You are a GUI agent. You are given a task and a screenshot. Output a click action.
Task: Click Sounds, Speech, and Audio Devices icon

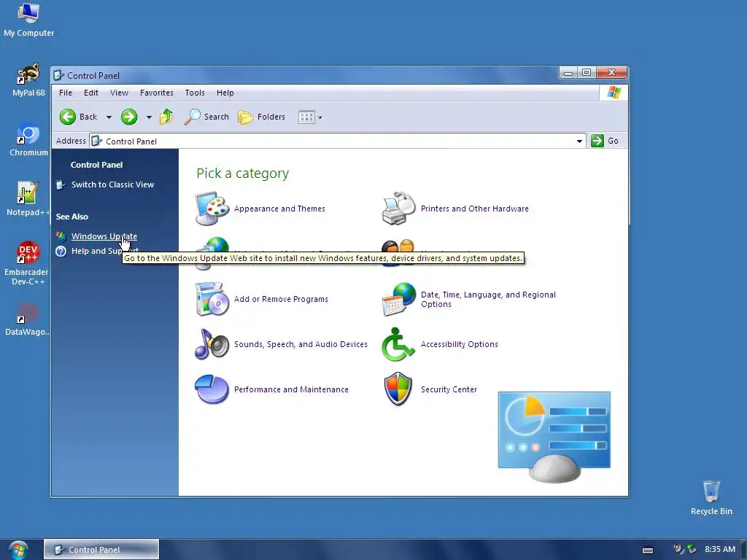click(x=212, y=344)
